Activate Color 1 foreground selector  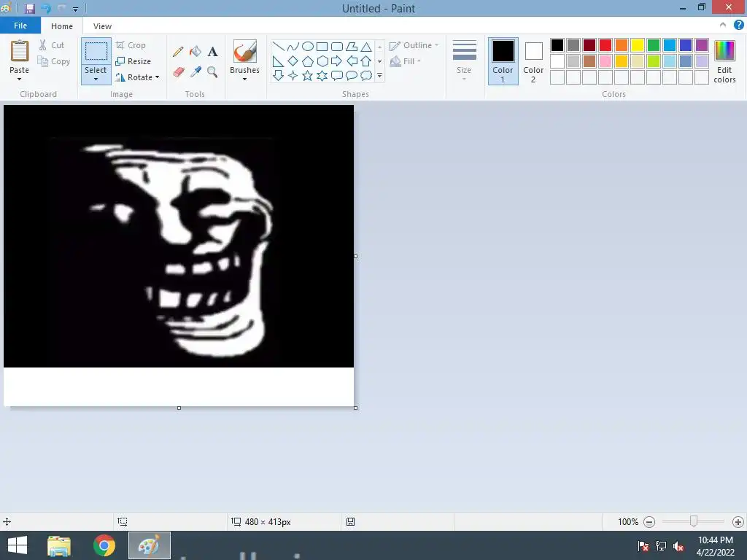point(503,61)
